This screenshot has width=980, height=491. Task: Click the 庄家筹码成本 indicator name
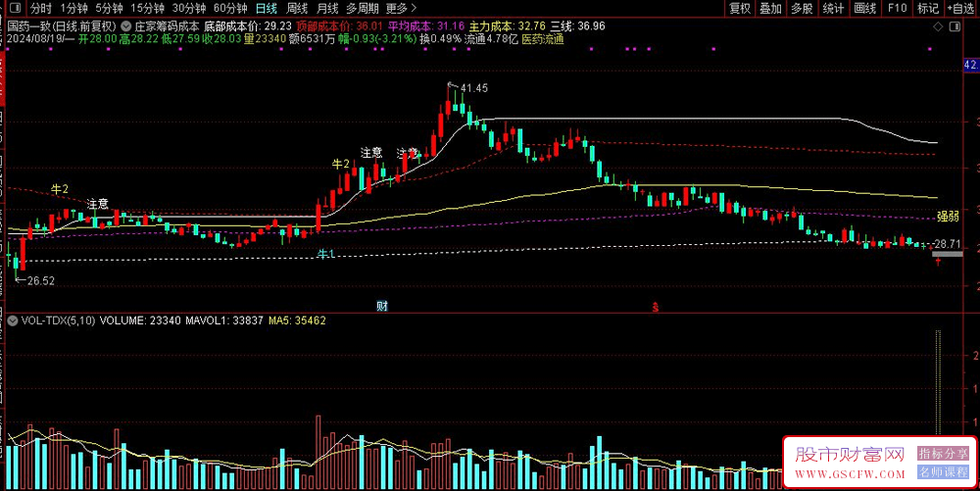pyautogui.click(x=167, y=26)
